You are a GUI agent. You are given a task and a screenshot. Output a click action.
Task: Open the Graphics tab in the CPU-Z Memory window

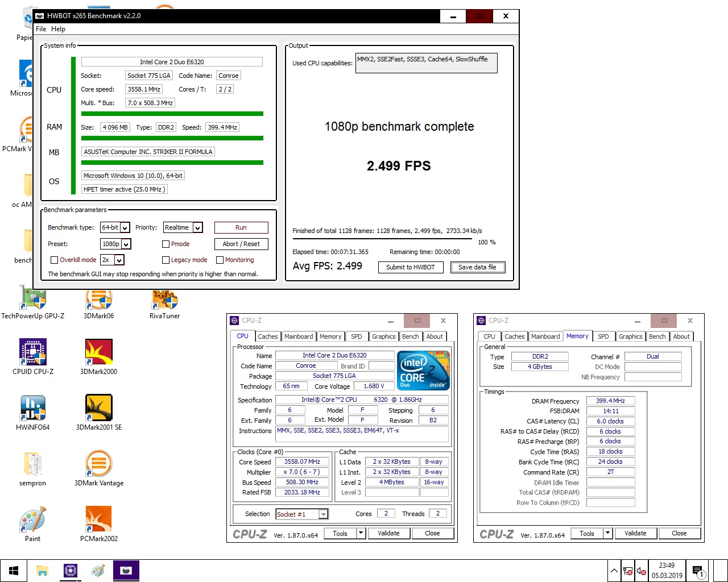pyautogui.click(x=630, y=336)
